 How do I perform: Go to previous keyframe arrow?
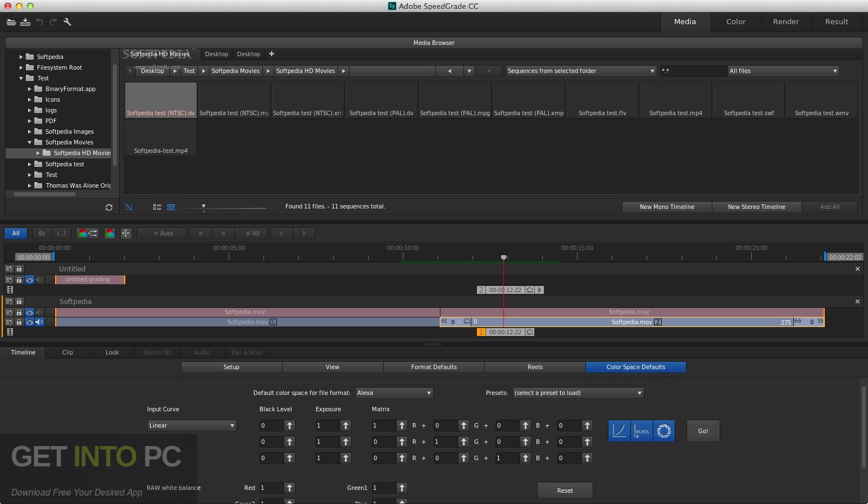coord(281,233)
